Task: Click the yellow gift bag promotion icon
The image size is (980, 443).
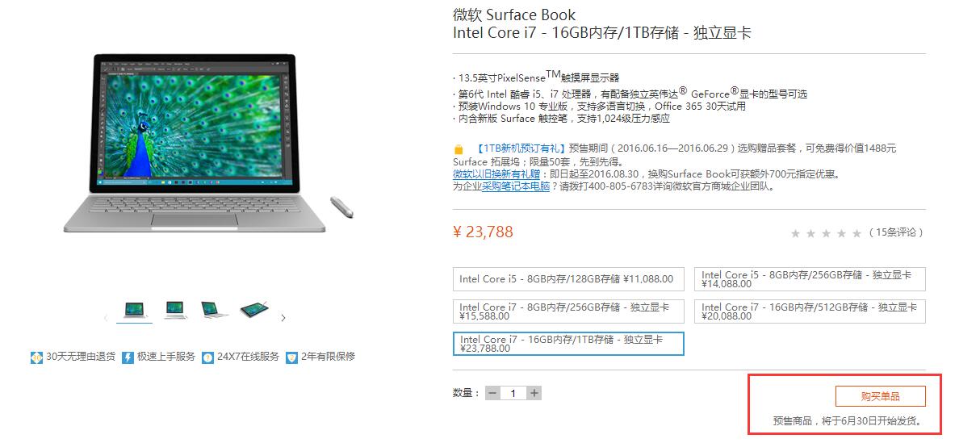Action: point(459,149)
